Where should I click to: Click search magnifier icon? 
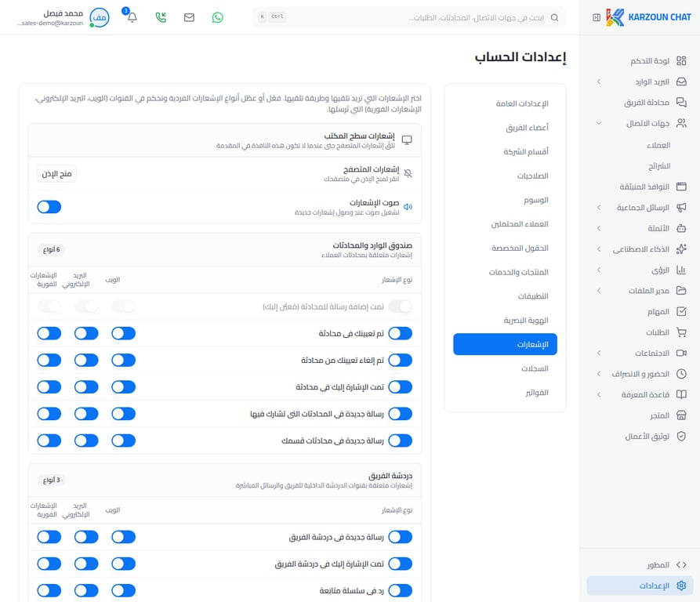554,17
